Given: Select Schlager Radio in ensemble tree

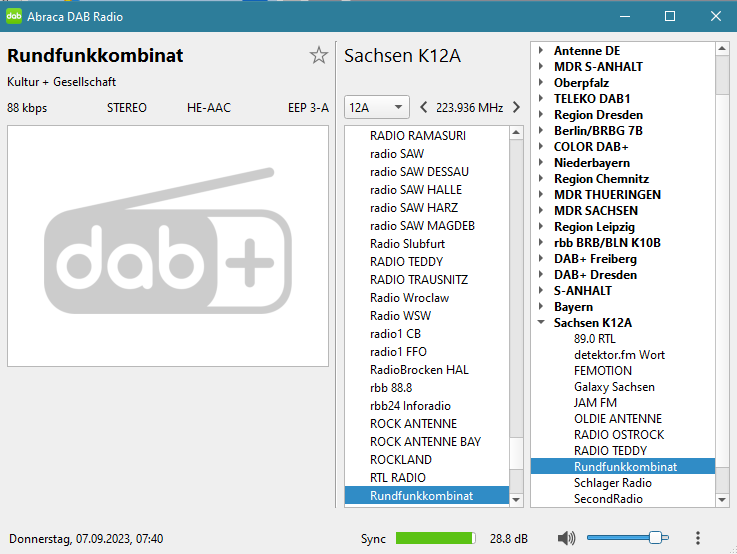Looking at the screenshot, I should point(612,483).
